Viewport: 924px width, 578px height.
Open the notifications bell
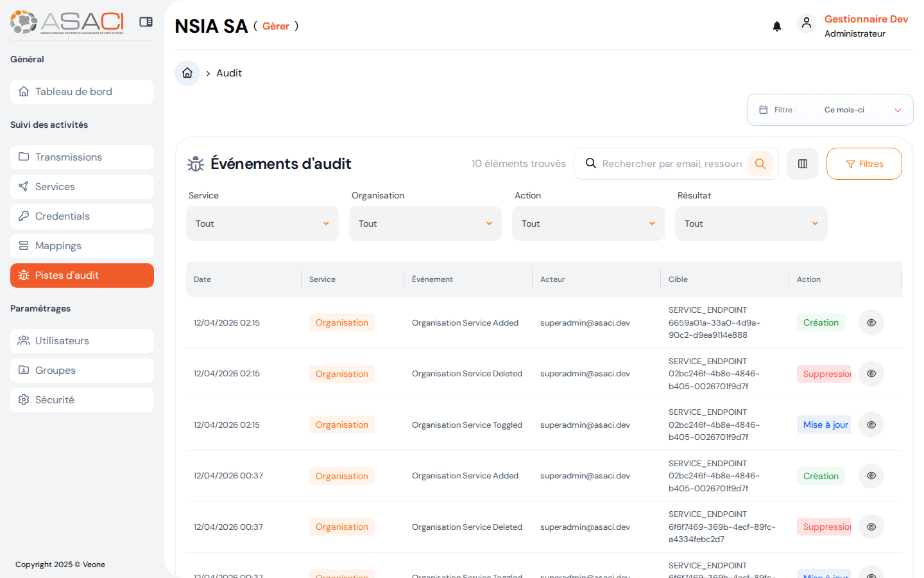(x=776, y=26)
